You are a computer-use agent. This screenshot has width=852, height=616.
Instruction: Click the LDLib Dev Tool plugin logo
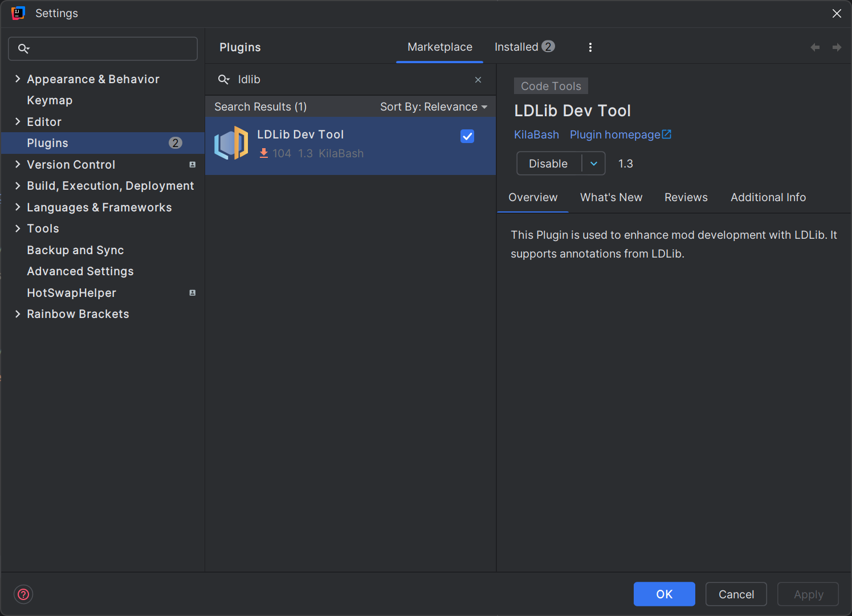tap(231, 143)
